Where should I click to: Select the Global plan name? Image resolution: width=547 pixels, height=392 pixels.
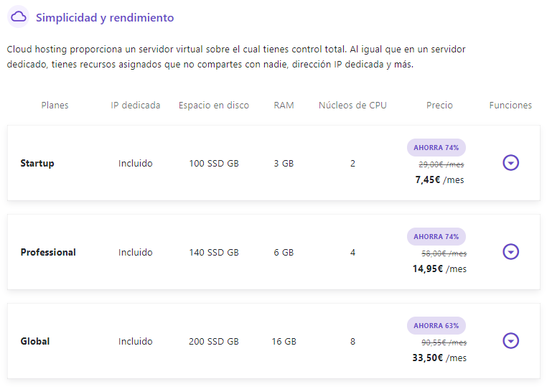[35, 341]
